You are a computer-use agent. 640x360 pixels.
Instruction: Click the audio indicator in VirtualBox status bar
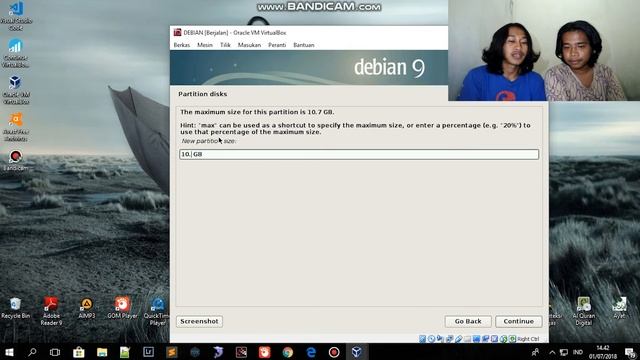440,339
